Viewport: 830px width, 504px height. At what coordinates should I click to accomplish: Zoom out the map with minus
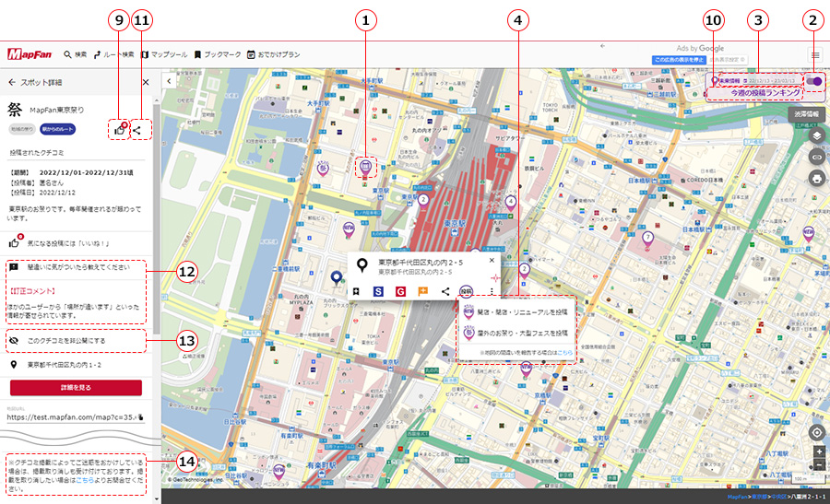click(819, 465)
